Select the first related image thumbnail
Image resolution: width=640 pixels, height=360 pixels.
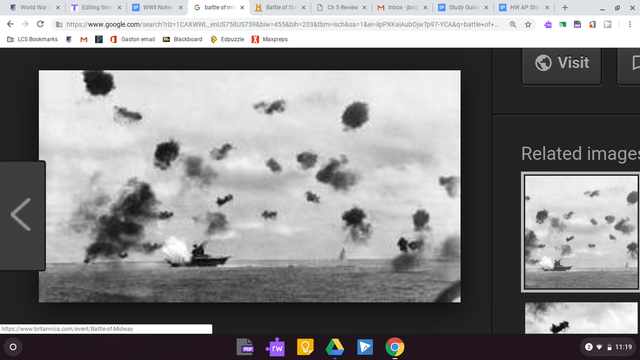(x=581, y=232)
